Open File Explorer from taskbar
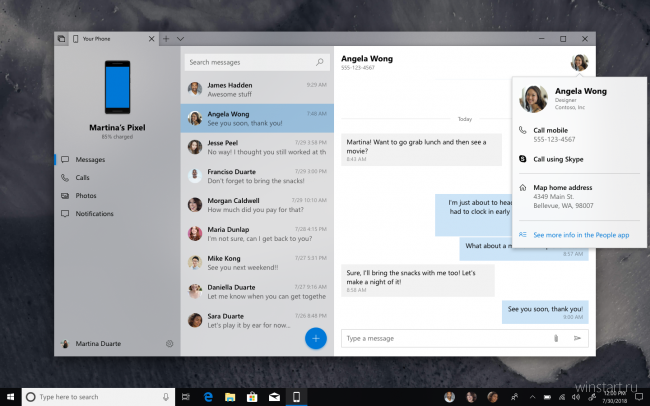 230,397
